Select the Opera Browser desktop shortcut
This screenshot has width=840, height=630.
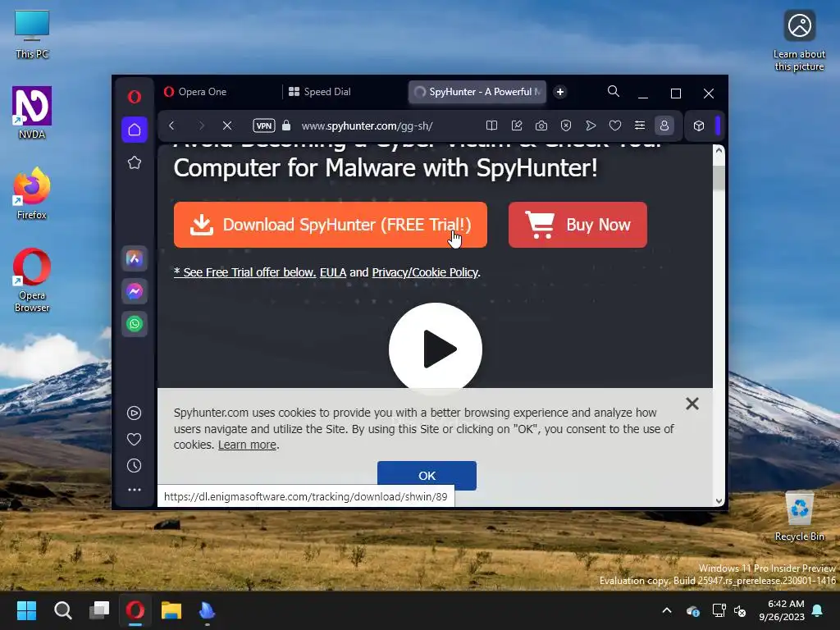(32, 280)
